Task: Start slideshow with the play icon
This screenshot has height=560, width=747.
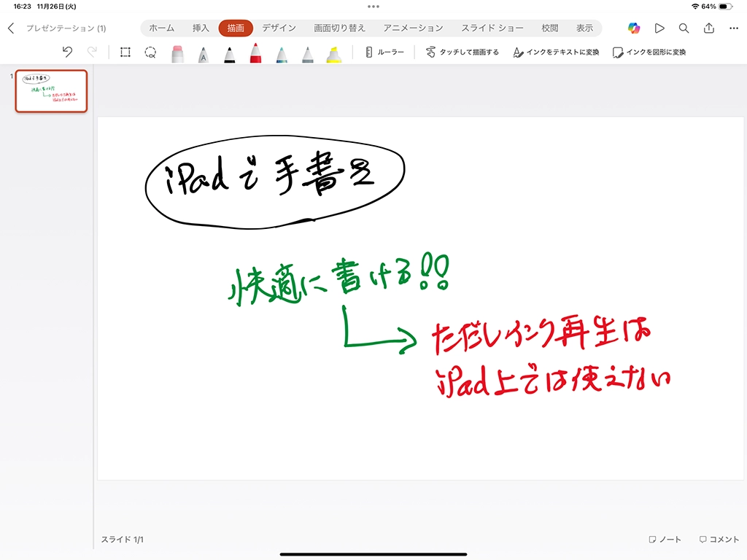Action: pos(659,28)
